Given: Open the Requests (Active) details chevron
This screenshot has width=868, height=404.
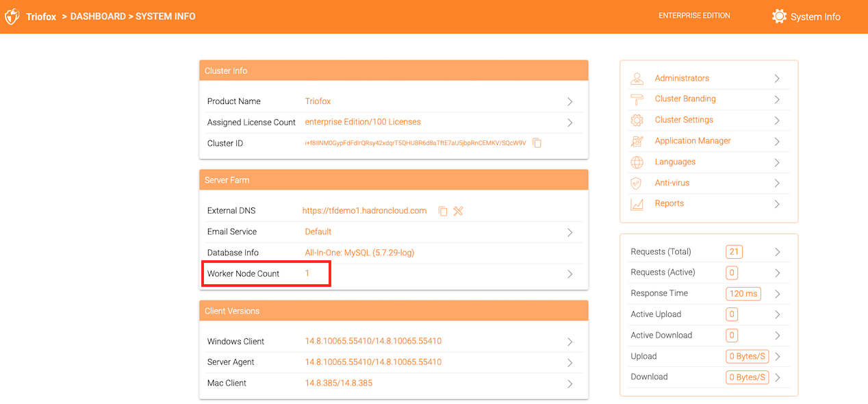Looking at the screenshot, I should click(778, 273).
